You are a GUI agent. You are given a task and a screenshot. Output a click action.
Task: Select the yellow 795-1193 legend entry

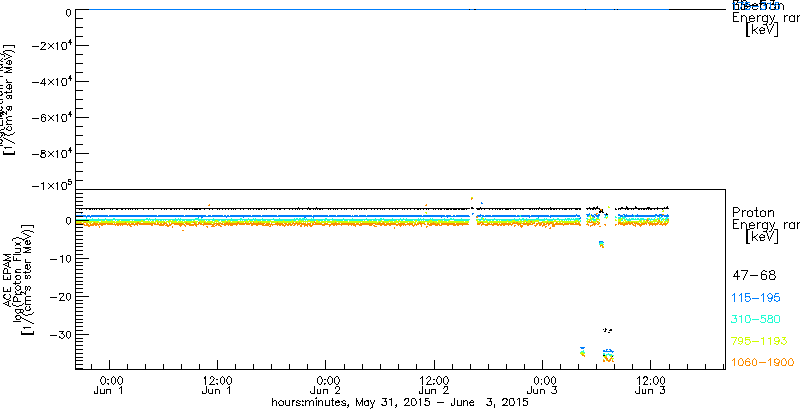click(x=760, y=341)
